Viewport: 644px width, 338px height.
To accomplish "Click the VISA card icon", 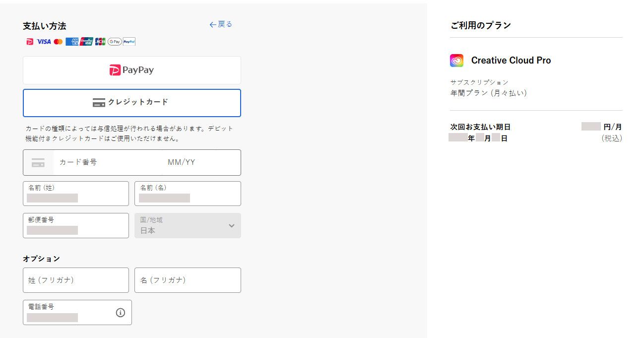I will click(x=43, y=42).
